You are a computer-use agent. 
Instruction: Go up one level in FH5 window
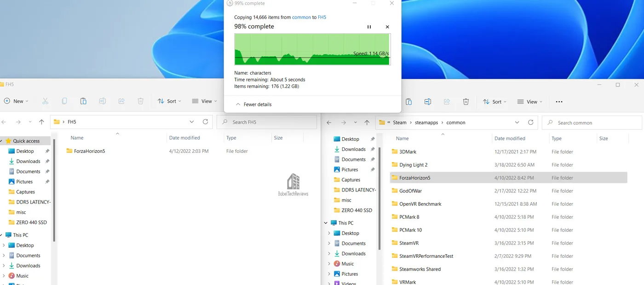[41, 122]
